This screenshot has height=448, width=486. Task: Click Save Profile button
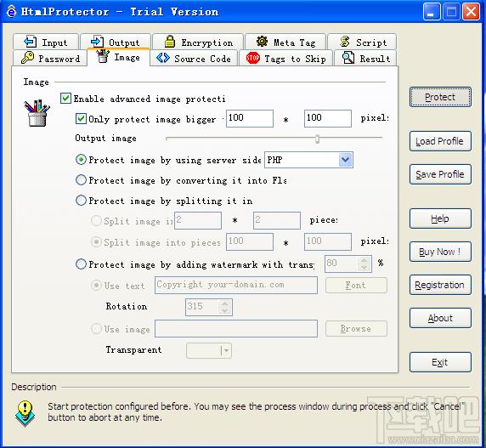pos(440,174)
